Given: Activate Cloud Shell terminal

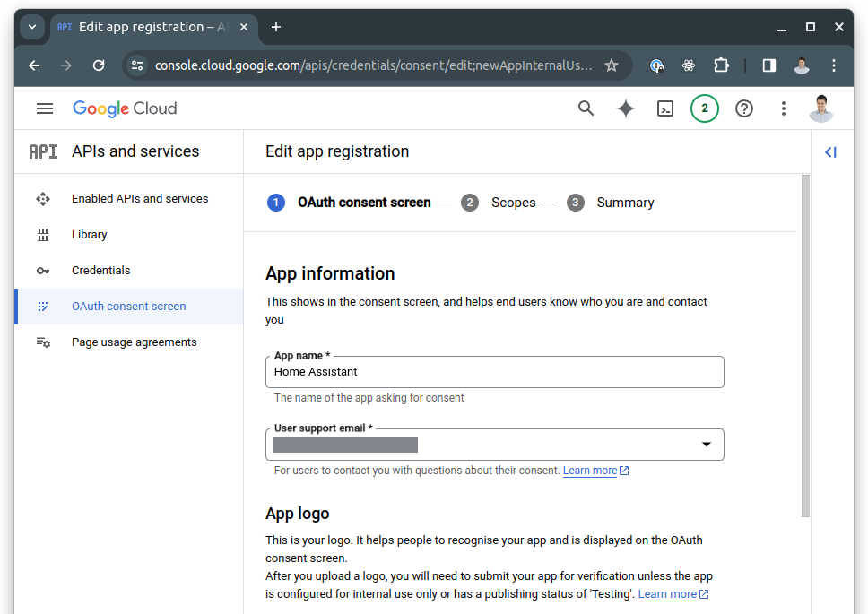Looking at the screenshot, I should coord(664,108).
